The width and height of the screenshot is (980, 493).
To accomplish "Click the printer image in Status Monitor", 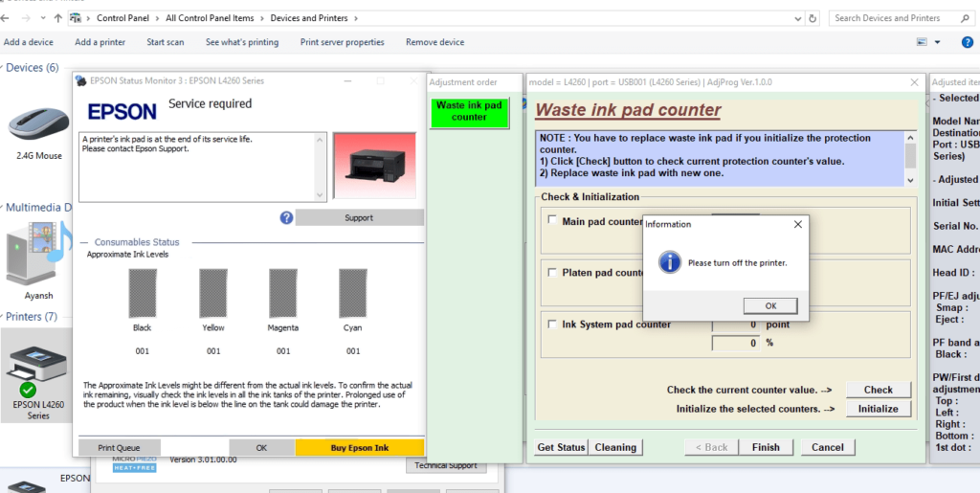I will pos(374,166).
